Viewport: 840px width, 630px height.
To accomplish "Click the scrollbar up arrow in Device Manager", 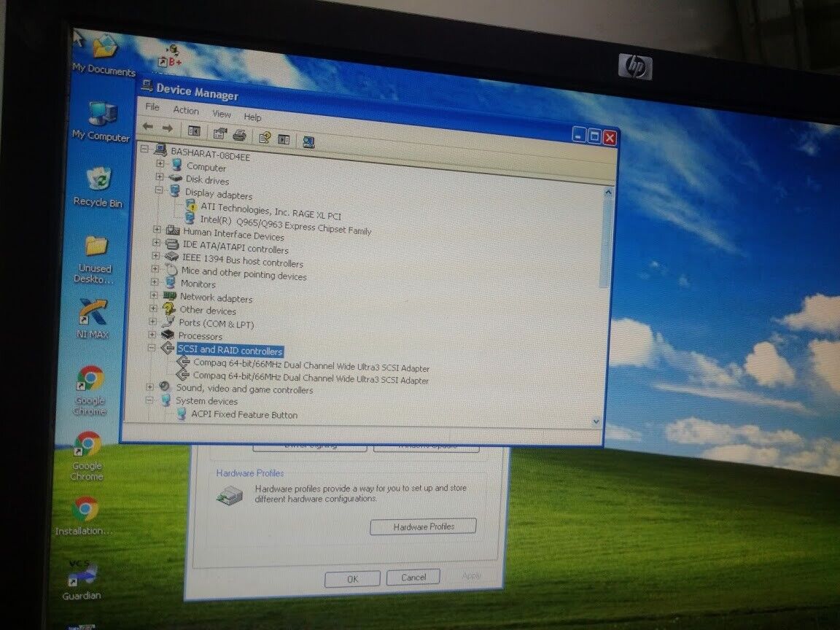I will point(608,192).
